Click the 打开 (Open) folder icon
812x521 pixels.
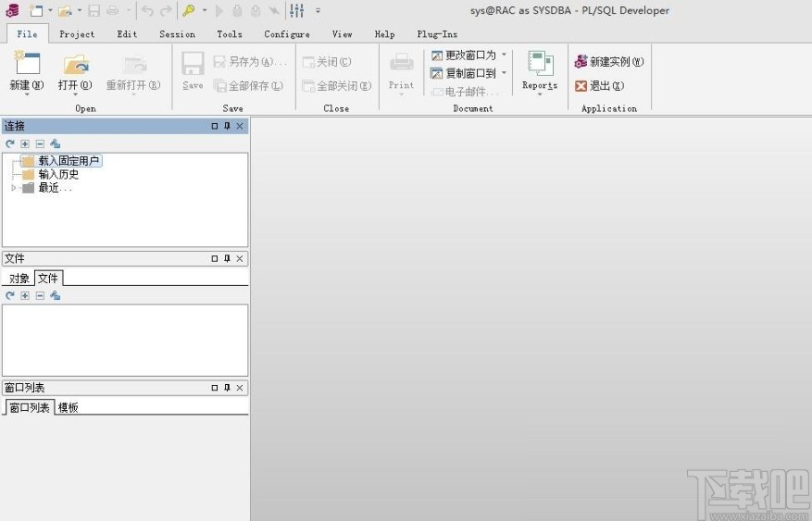click(75, 64)
